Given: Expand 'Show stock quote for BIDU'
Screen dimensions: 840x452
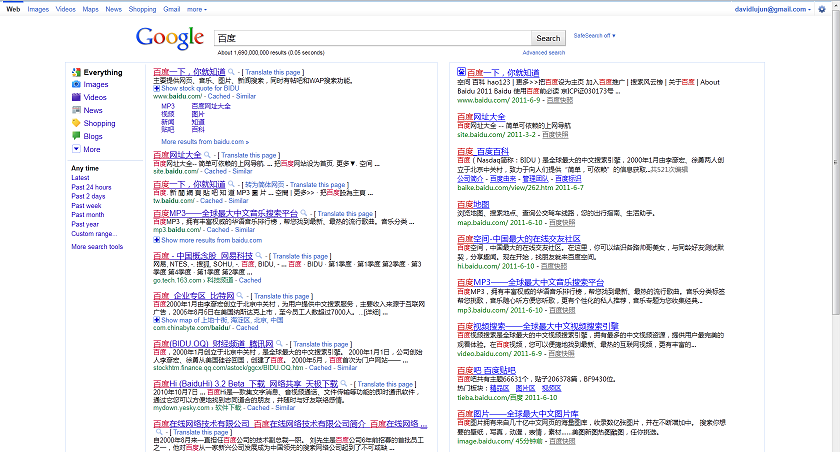Looking at the screenshot, I should [x=195, y=88].
